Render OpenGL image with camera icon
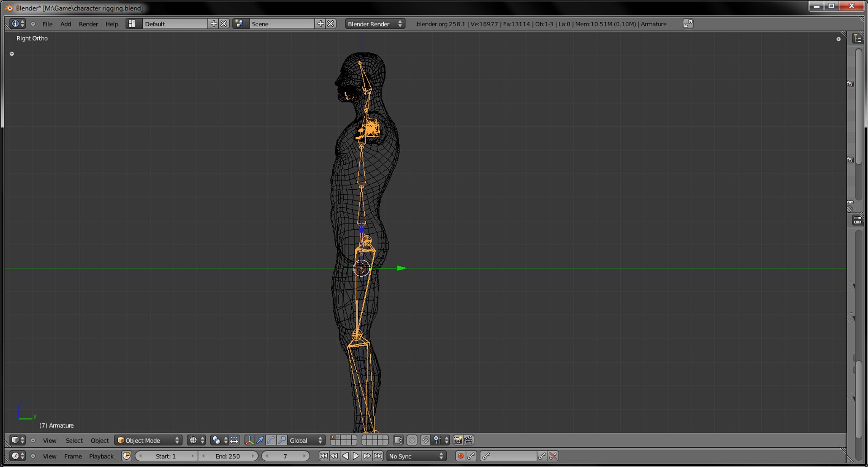This screenshot has width=868, height=467. click(458, 440)
